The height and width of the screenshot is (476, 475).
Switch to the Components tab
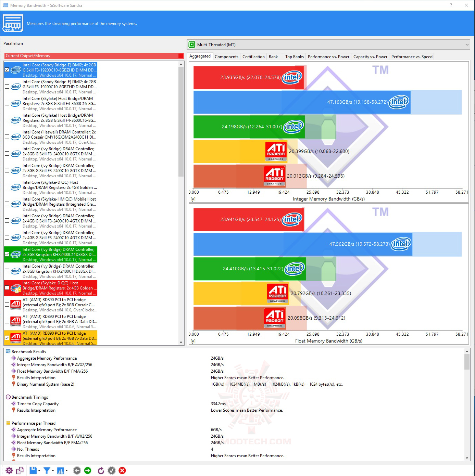tap(226, 57)
